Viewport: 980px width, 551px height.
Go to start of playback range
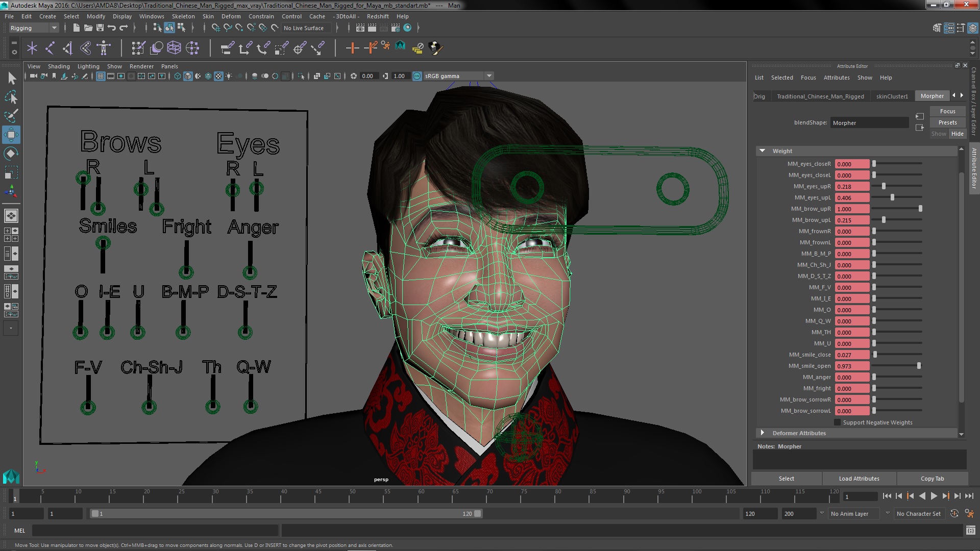[887, 496]
